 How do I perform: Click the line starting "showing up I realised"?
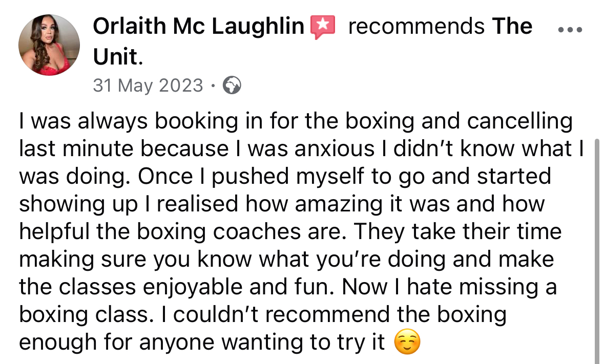(282, 204)
